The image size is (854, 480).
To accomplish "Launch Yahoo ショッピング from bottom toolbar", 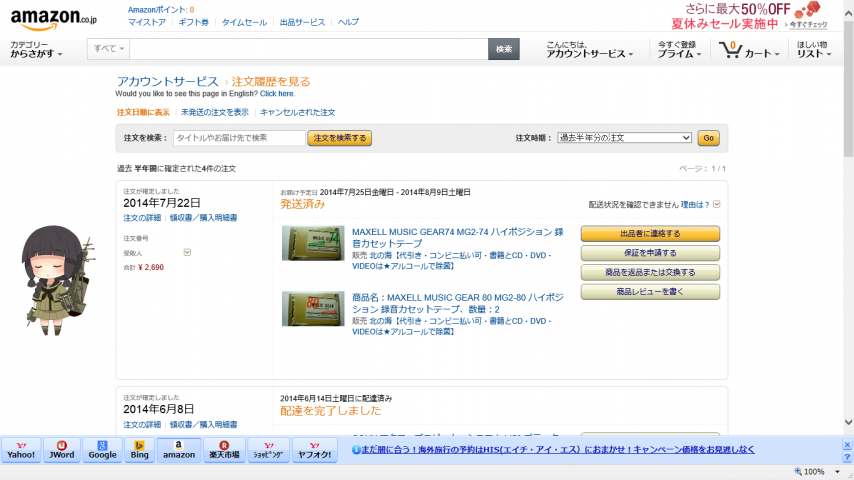I will click(269, 450).
